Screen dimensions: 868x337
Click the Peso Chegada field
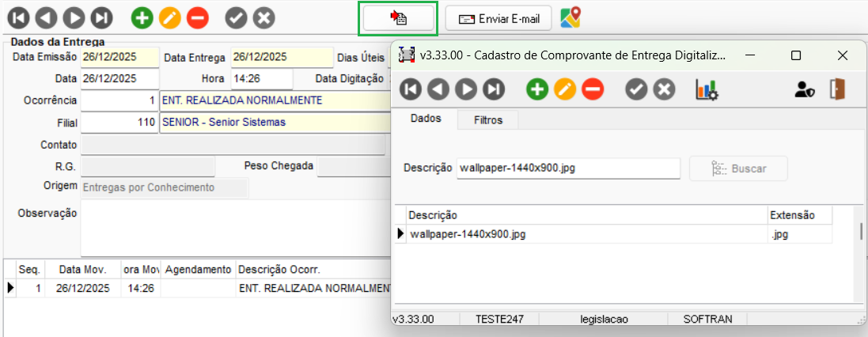(354, 166)
